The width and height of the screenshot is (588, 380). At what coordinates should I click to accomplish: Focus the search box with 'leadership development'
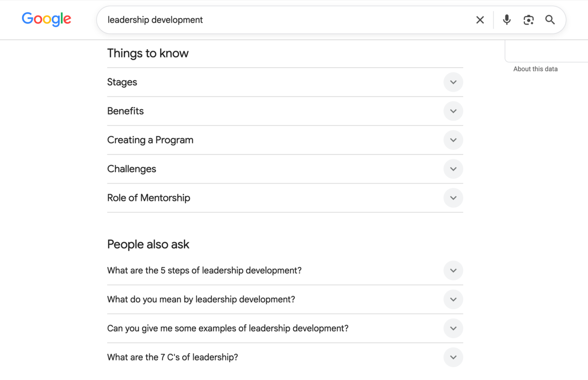click(x=287, y=20)
